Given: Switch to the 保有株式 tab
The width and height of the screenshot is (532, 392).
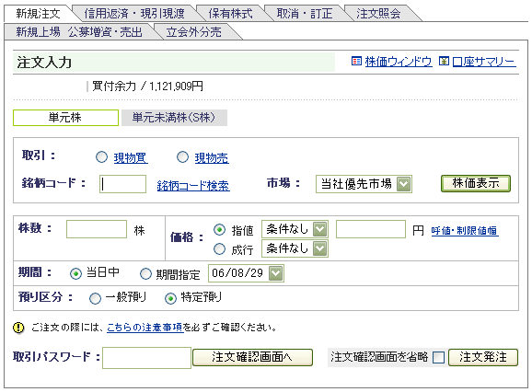Looking at the screenshot, I should point(231,14).
